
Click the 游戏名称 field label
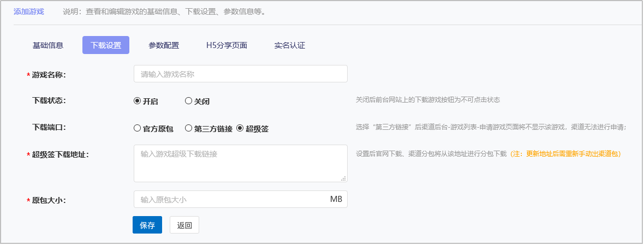49,75
